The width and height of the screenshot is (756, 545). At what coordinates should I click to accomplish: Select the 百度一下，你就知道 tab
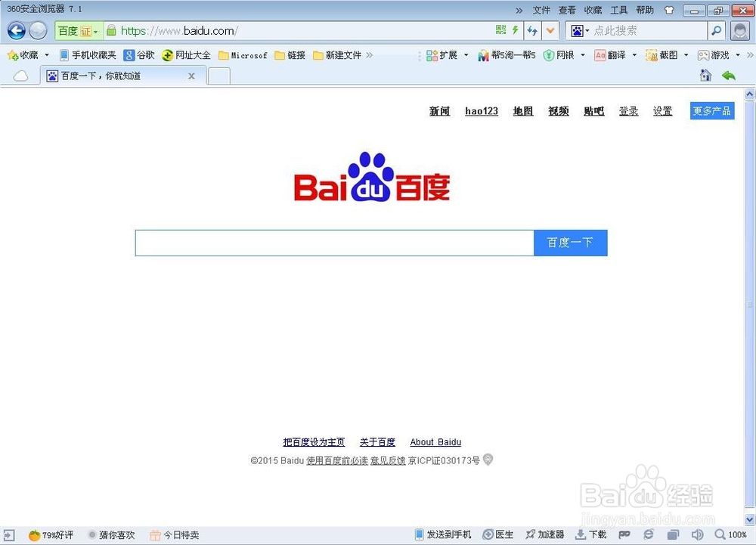(x=122, y=76)
